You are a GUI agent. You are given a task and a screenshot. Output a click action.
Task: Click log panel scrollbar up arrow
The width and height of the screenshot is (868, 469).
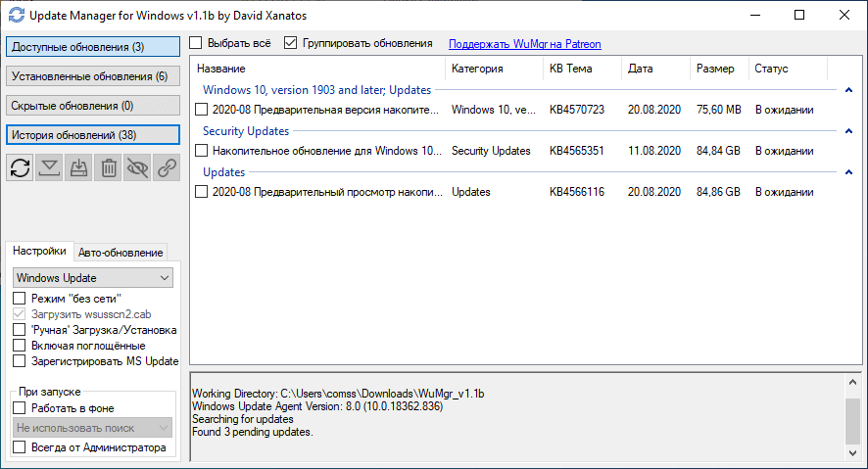point(852,382)
